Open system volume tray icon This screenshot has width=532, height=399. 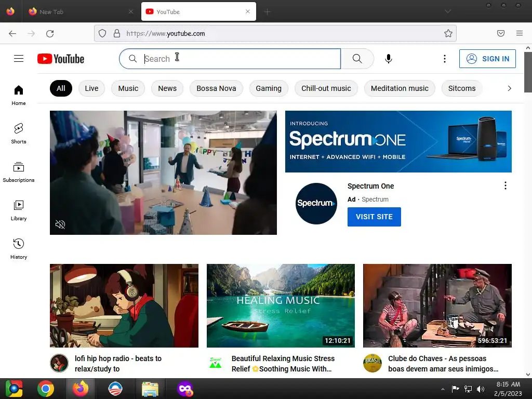(x=481, y=389)
